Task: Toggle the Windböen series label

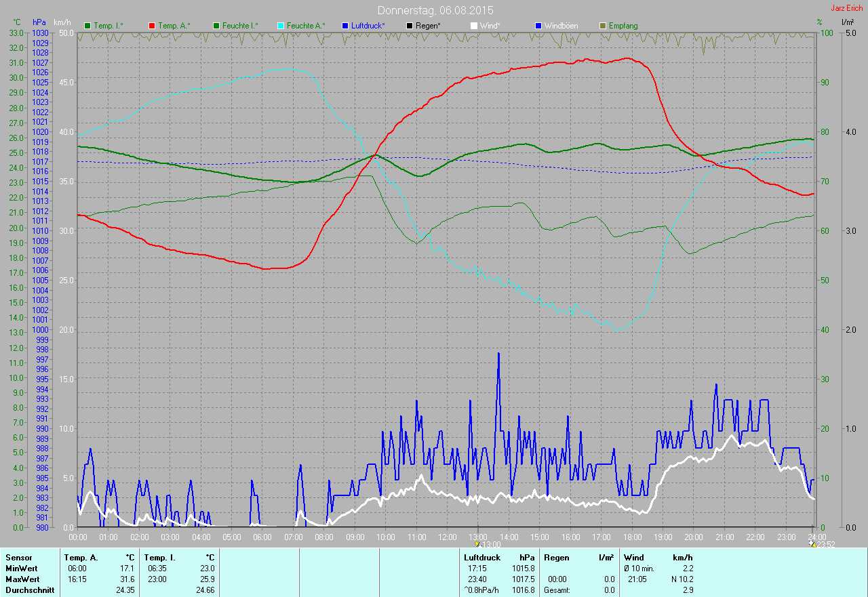Action: pyautogui.click(x=561, y=26)
